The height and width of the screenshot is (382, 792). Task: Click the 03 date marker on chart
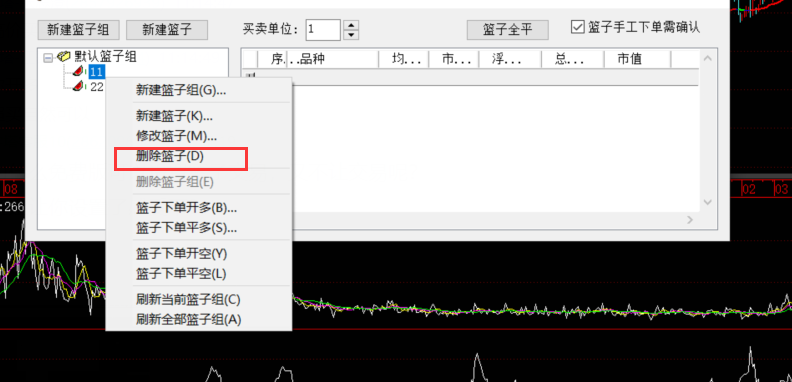pos(781,190)
